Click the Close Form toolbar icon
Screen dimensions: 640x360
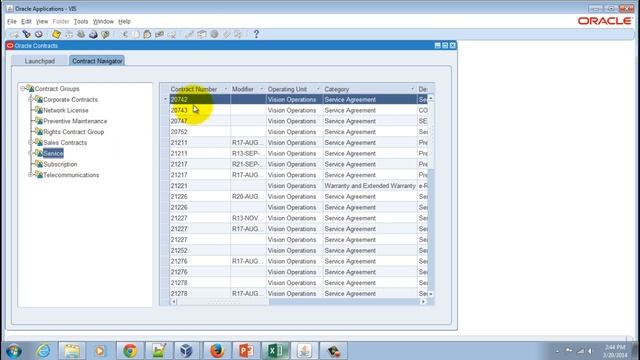pyautogui.click(x=105, y=34)
